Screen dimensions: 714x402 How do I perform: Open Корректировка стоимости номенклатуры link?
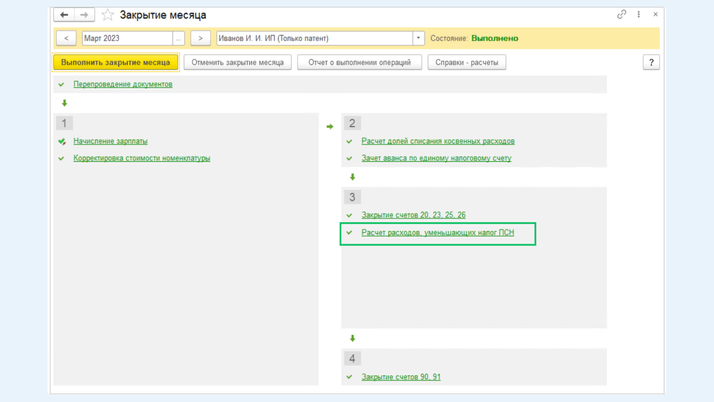[141, 158]
